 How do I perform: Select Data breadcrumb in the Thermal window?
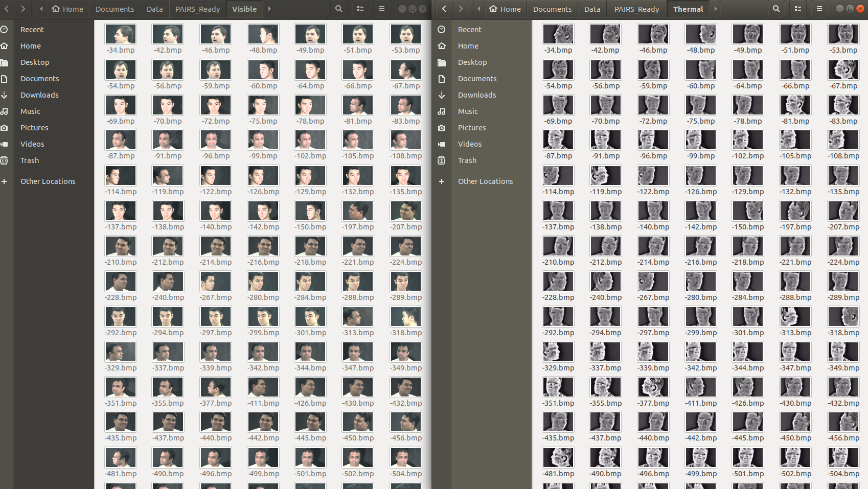pyautogui.click(x=592, y=9)
